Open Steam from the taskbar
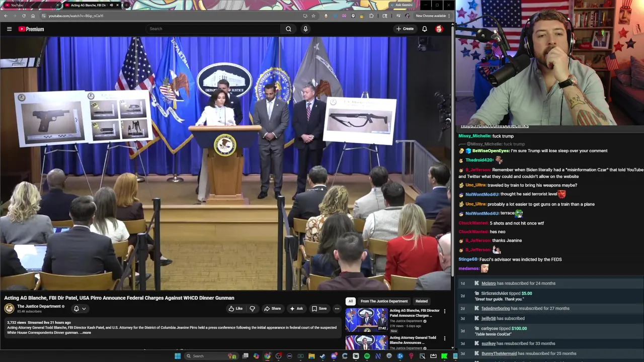644x362 pixels. tap(323, 356)
